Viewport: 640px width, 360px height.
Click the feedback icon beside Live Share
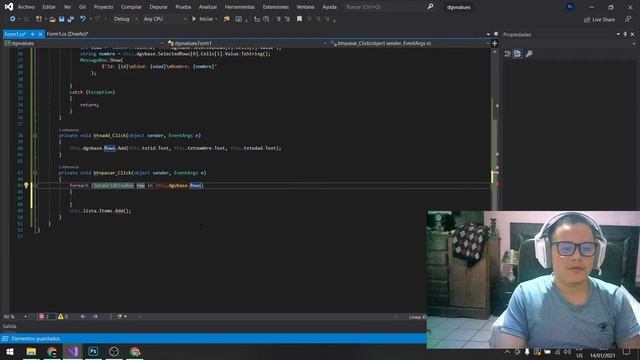(x=628, y=20)
